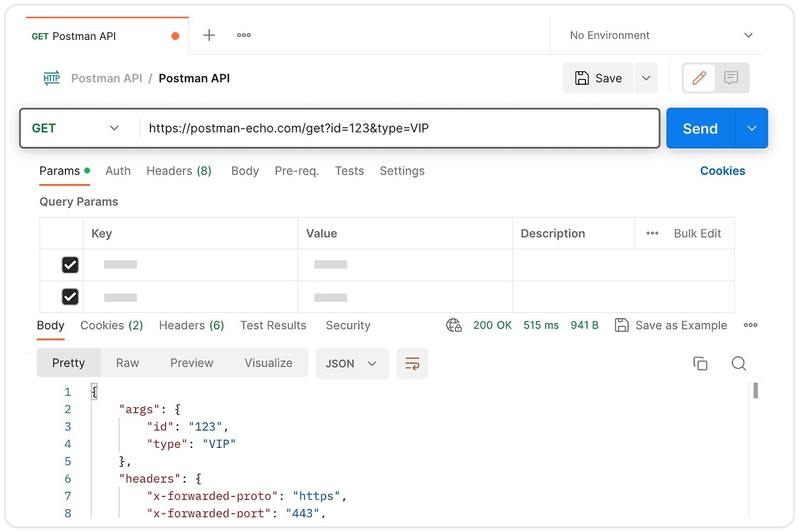799x532 pixels.
Task: Click the floppy disk Save icon
Action: [582, 78]
